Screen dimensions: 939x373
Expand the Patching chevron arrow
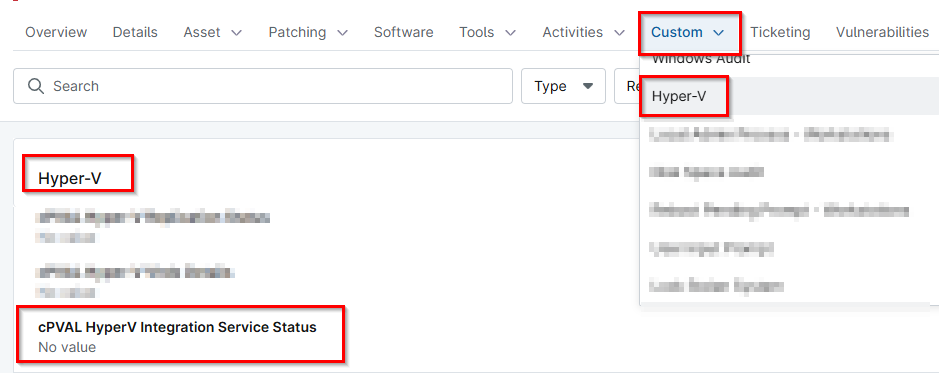coord(342,33)
